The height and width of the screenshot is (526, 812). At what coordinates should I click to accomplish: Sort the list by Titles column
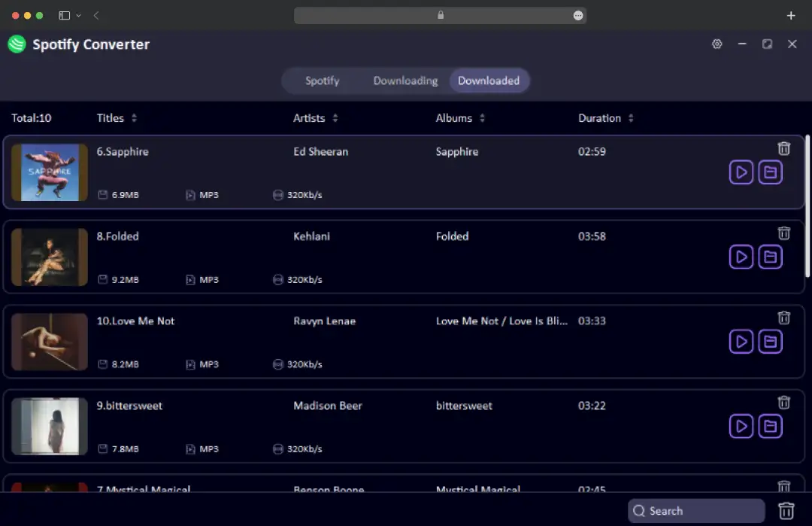[x=134, y=117]
